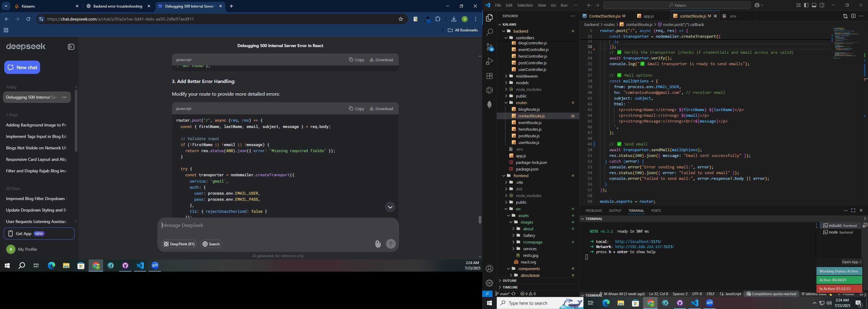Click Split Editor Right icon
868x309 pixels.
pos(853,16)
